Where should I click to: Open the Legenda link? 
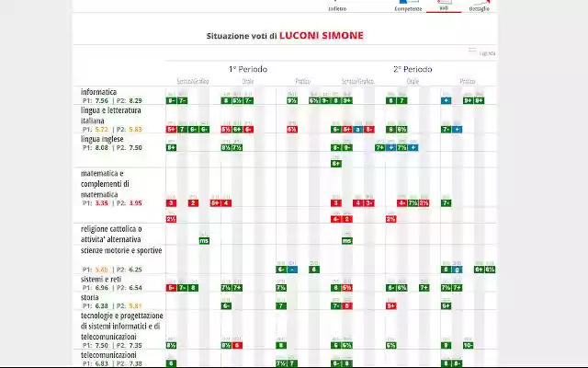click(x=487, y=53)
